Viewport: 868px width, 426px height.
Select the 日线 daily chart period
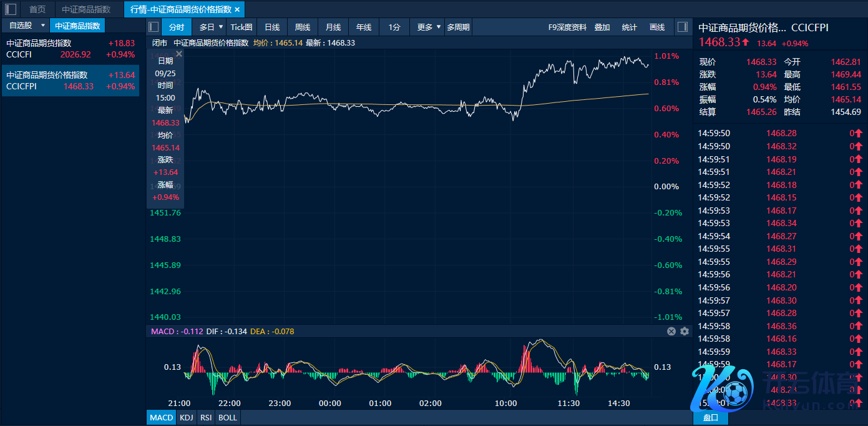pyautogui.click(x=272, y=27)
